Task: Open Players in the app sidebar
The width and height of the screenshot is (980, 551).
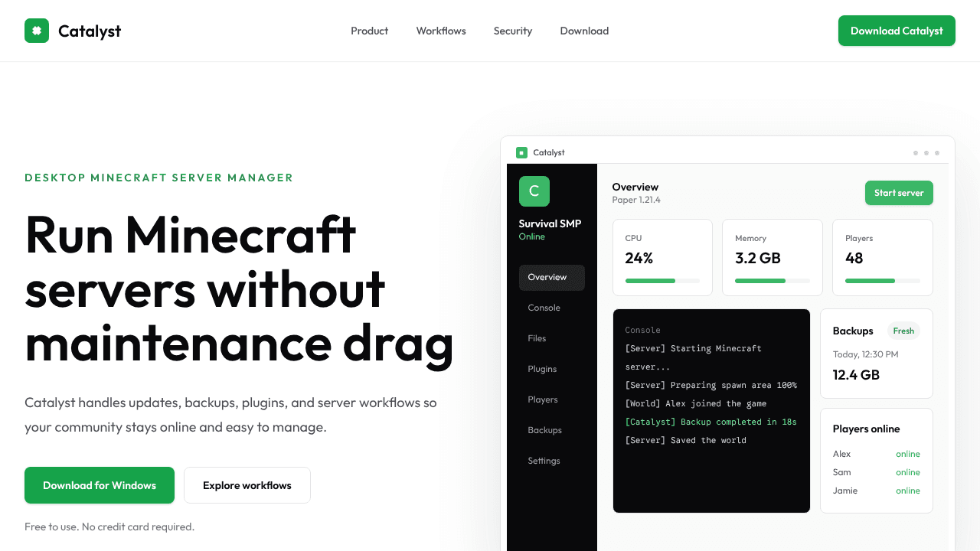Action: click(552, 399)
